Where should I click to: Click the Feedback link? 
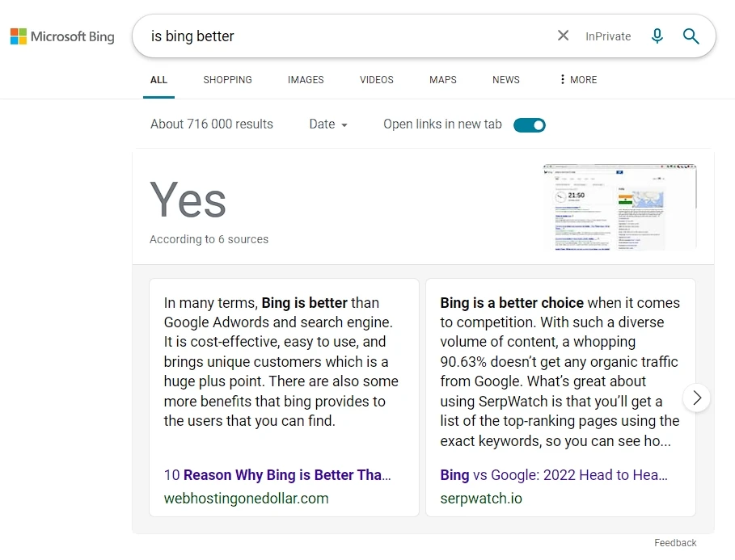(x=675, y=543)
